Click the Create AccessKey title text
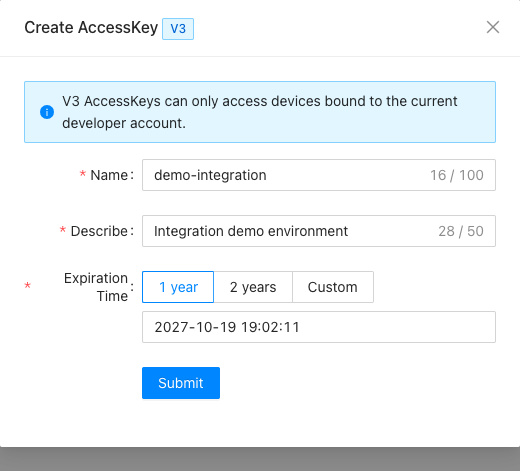This screenshot has width=520, height=471. [91, 27]
